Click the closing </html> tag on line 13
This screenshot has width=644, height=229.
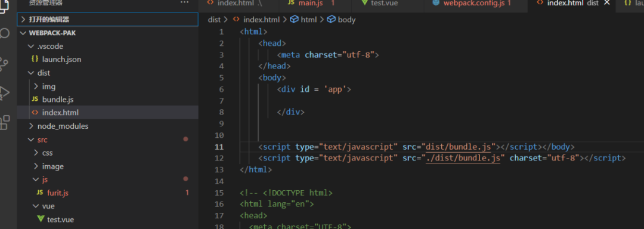pos(256,169)
